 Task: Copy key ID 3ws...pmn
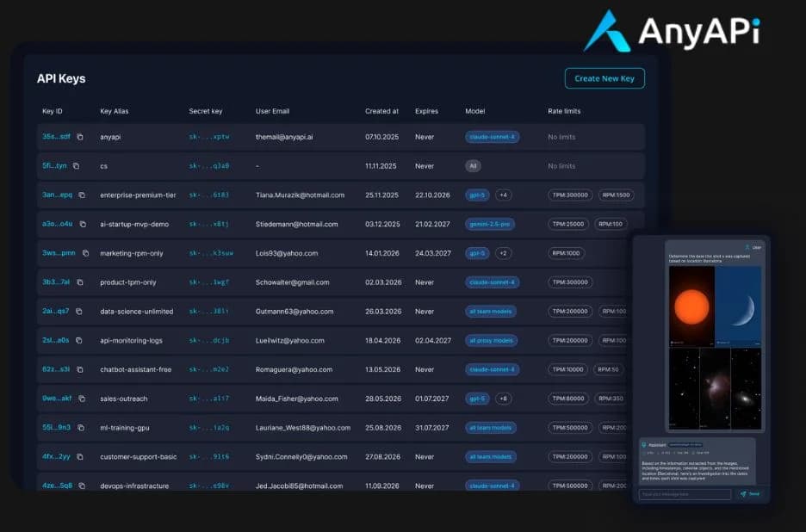click(x=86, y=253)
